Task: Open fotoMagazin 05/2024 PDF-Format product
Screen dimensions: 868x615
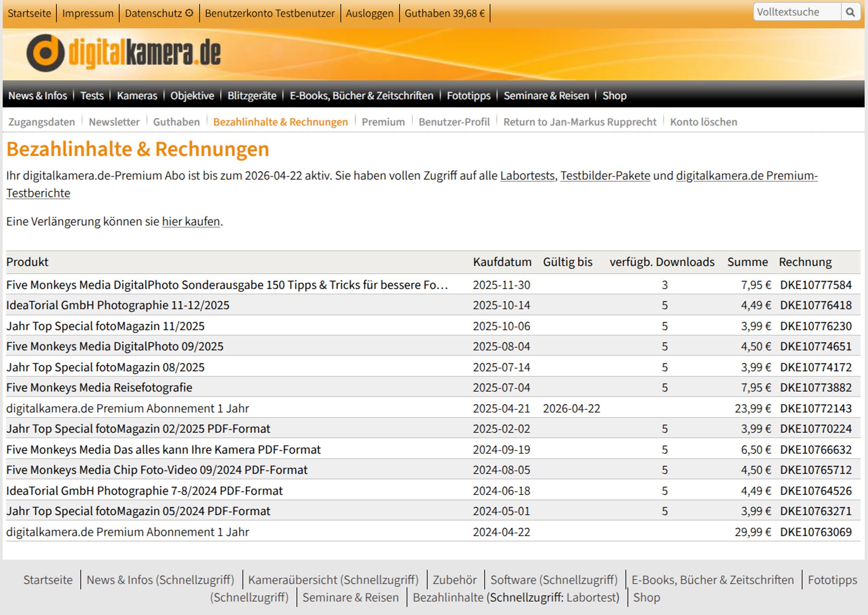Action: (x=138, y=511)
